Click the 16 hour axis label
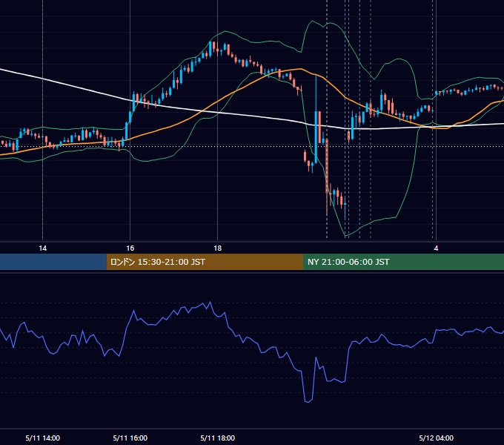504x445 pixels. (130, 248)
